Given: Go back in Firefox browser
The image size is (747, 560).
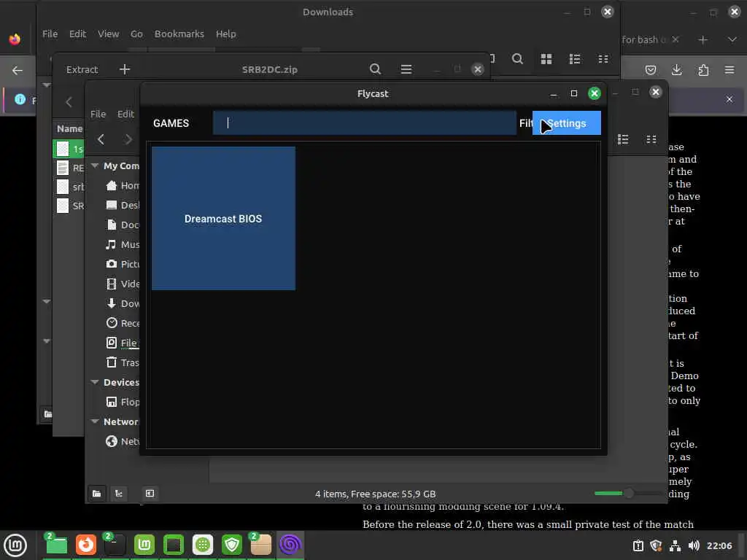Looking at the screenshot, I should [x=18, y=71].
